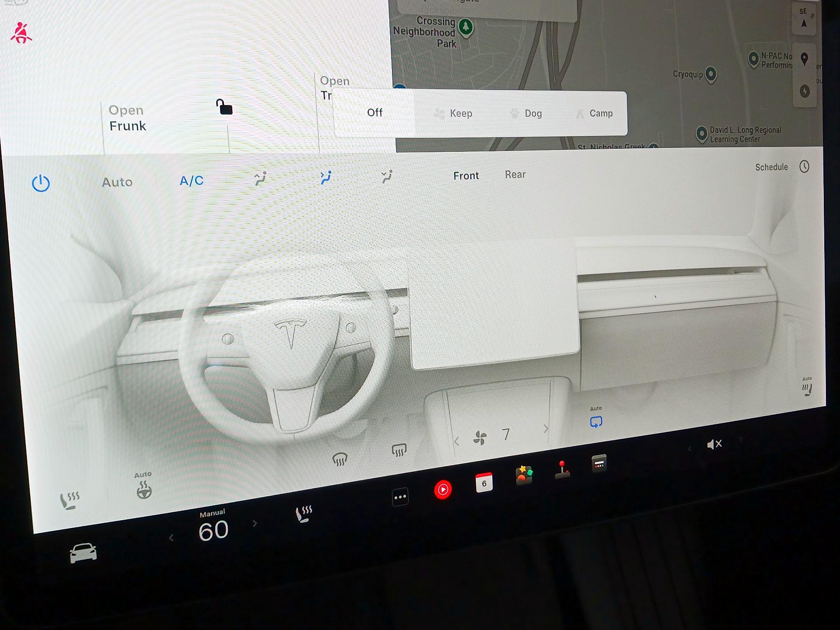This screenshot has height=630, width=840.
Task: Open the all apps three-dot launcher
Action: [400, 497]
